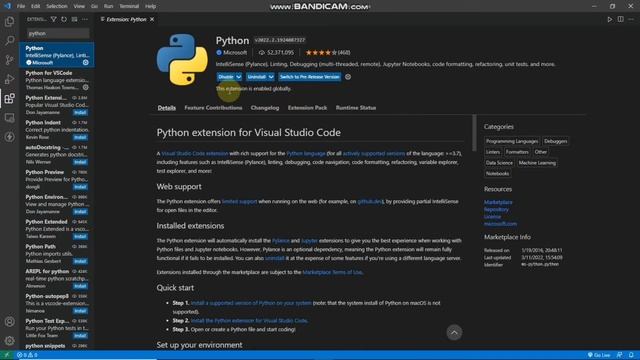This screenshot has height=360, width=640.
Task: Install the Python Path extension
Action: pos(80,261)
